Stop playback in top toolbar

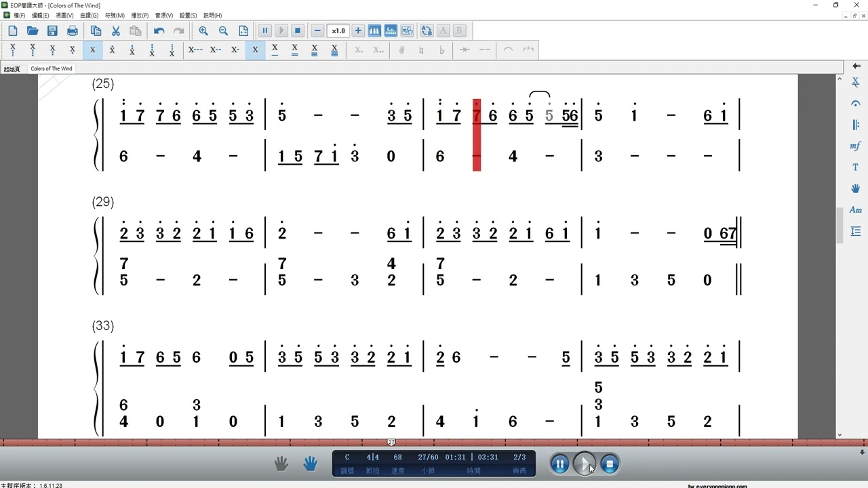[x=298, y=30]
